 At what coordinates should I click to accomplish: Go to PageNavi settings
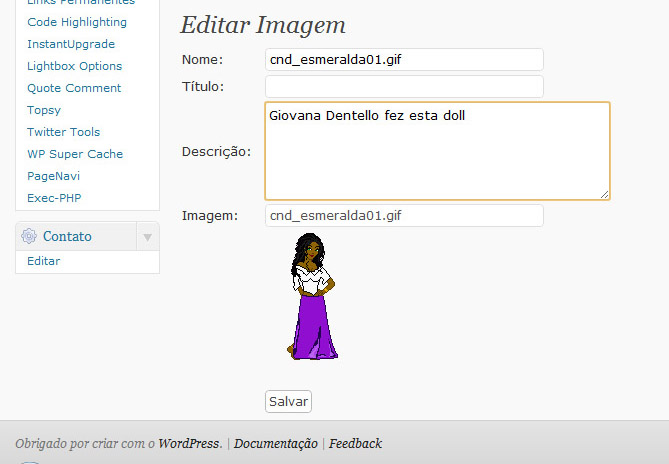[53, 176]
